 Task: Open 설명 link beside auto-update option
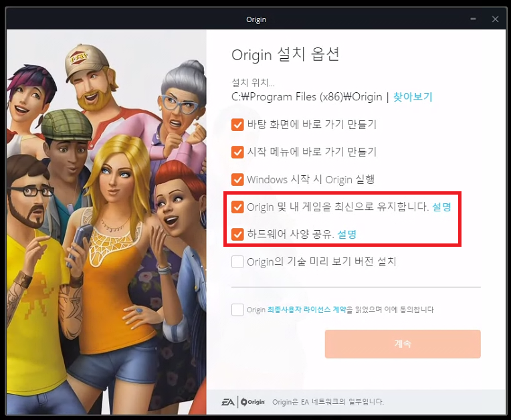[x=441, y=207]
